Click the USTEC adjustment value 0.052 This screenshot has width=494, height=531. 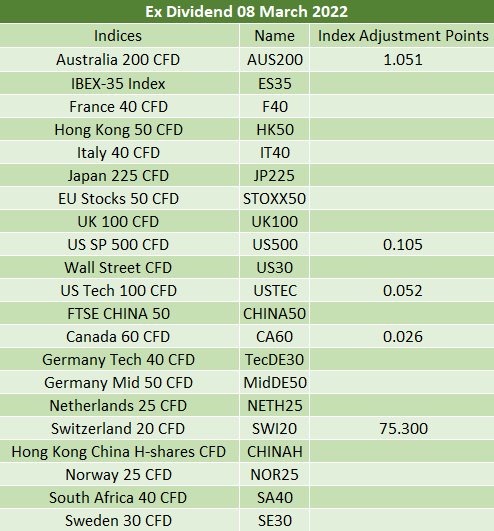click(x=403, y=291)
